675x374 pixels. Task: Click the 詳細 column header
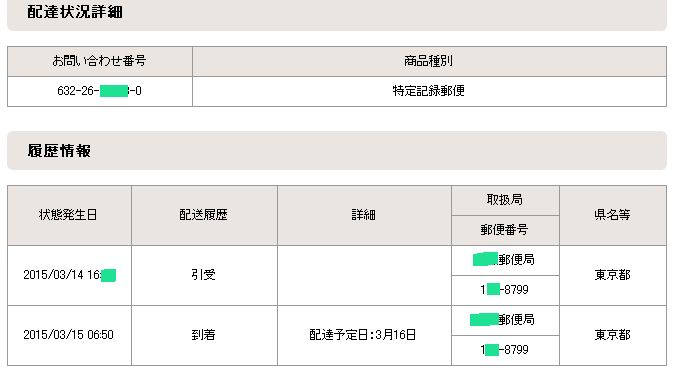point(364,215)
